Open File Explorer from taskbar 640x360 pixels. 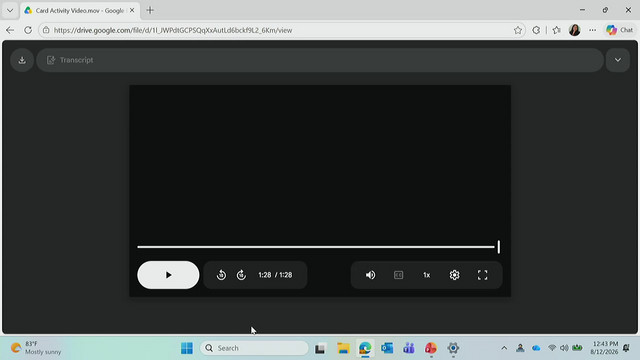pos(343,348)
